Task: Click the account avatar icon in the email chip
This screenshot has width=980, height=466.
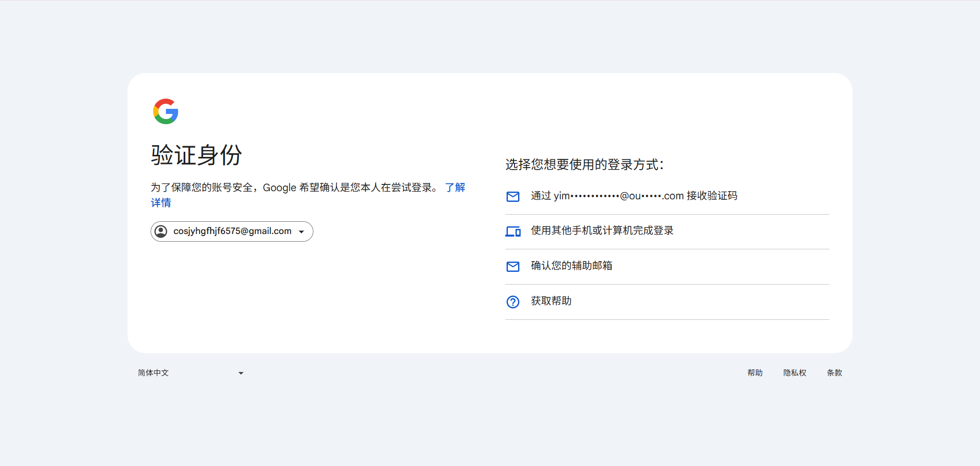Action: click(x=161, y=231)
